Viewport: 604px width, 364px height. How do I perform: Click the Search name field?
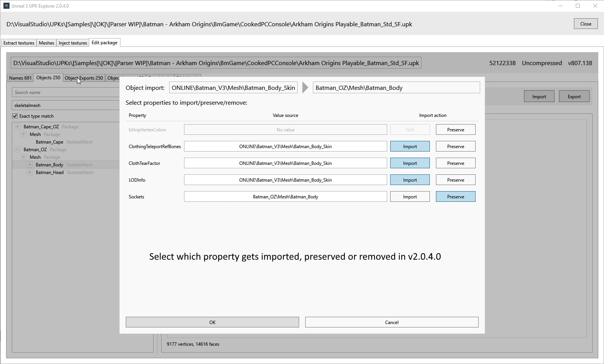66,93
